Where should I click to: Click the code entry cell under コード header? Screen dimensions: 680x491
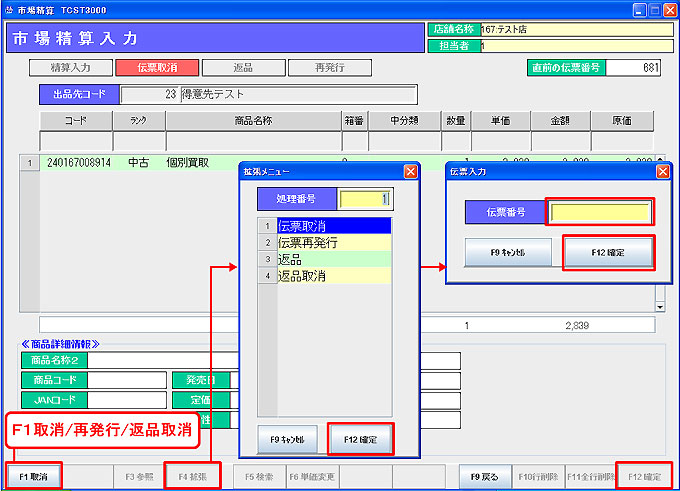coord(76,141)
